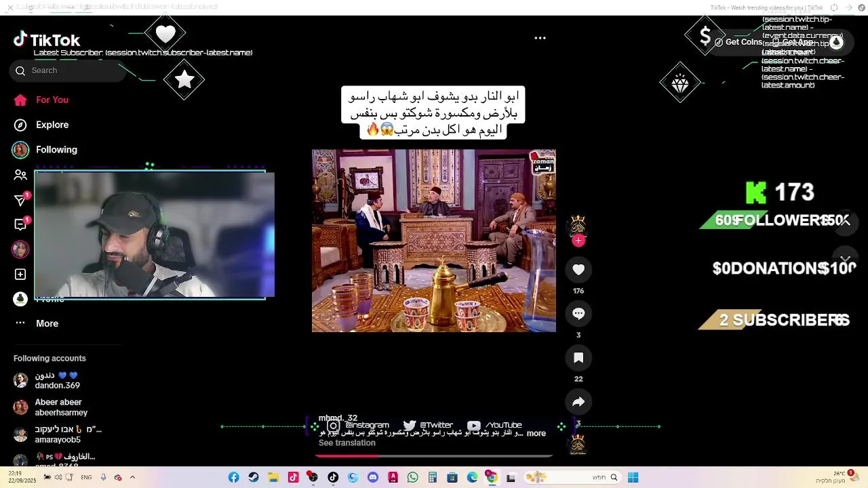Open the Profile avatar icon in sidebar
Image resolution: width=868 pixels, height=488 pixels.
20,299
